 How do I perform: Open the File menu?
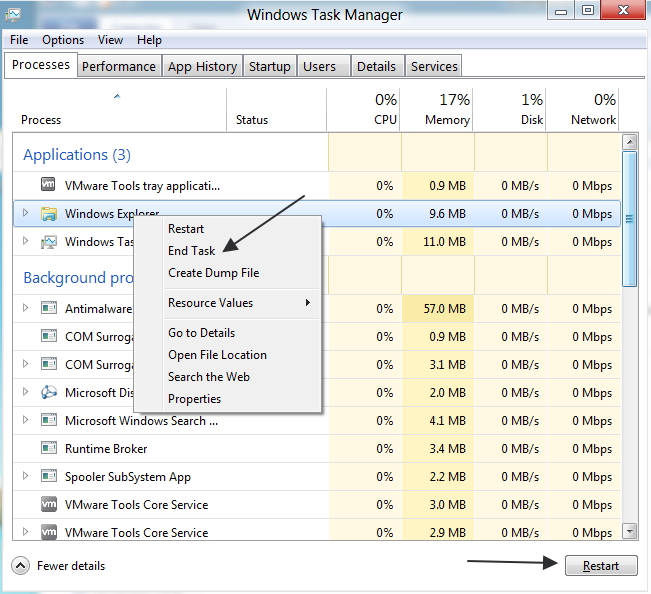pyautogui.click(x=19, y=40)
